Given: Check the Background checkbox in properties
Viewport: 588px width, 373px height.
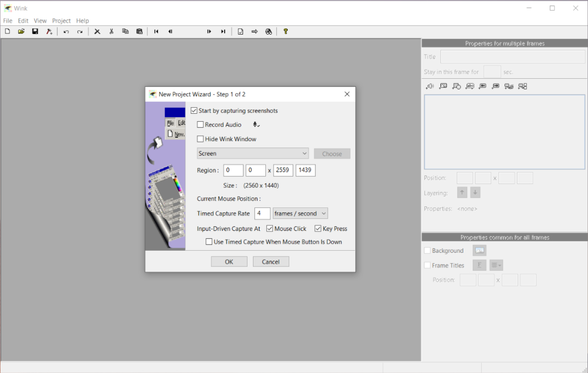Looking at the screenshot, I should (427, 251).
